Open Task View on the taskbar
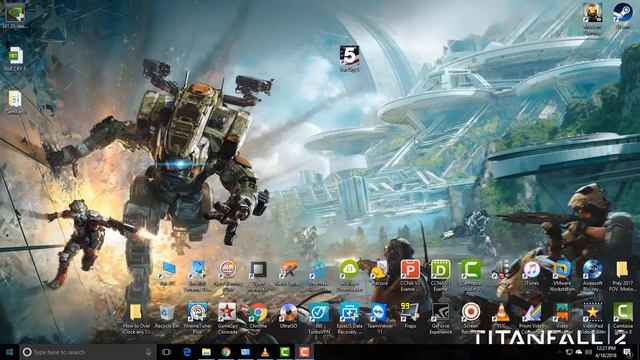Screen dimensions: 640x360 pyautogui.click(x=166, y=352)
